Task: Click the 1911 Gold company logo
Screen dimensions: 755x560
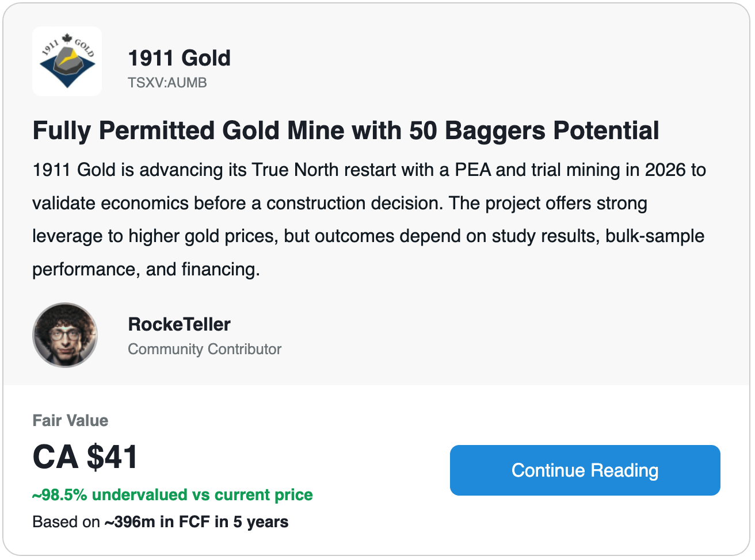Action: pyautogui.click(x=67, y=62)
